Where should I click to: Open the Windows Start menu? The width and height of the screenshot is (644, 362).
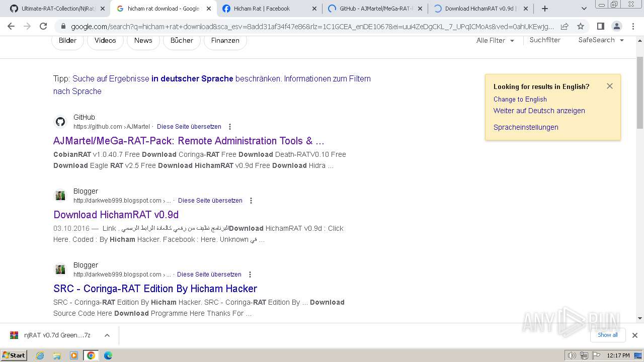(14, 355)
